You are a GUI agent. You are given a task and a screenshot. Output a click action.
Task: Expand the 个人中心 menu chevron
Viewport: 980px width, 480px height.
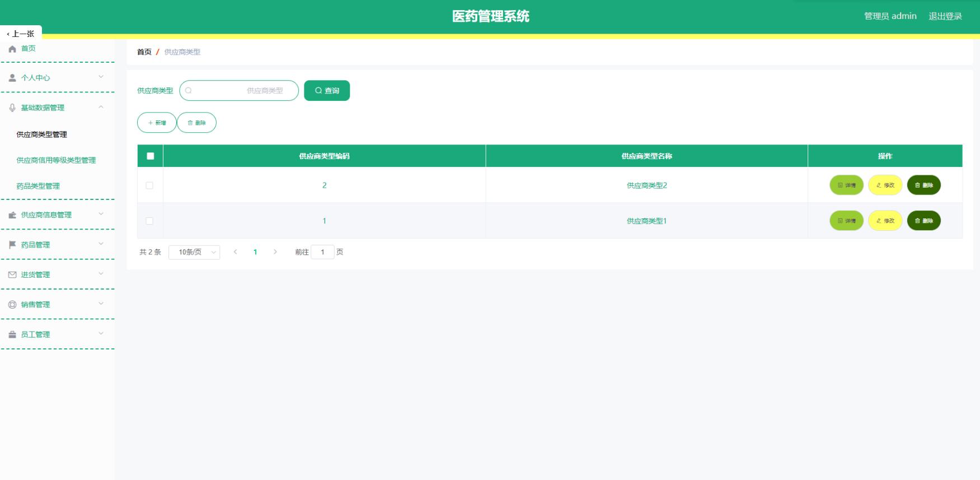[101, 77]
